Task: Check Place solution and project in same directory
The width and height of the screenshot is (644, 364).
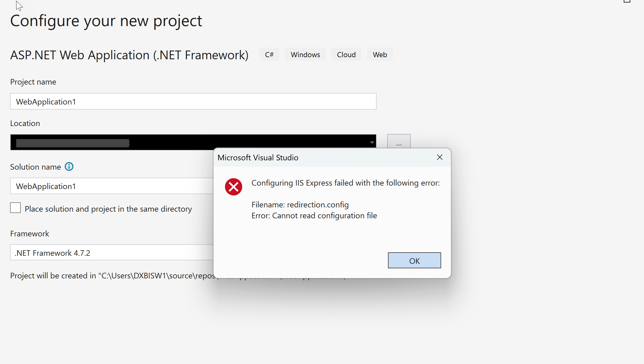Action: (x=15, y=208)
